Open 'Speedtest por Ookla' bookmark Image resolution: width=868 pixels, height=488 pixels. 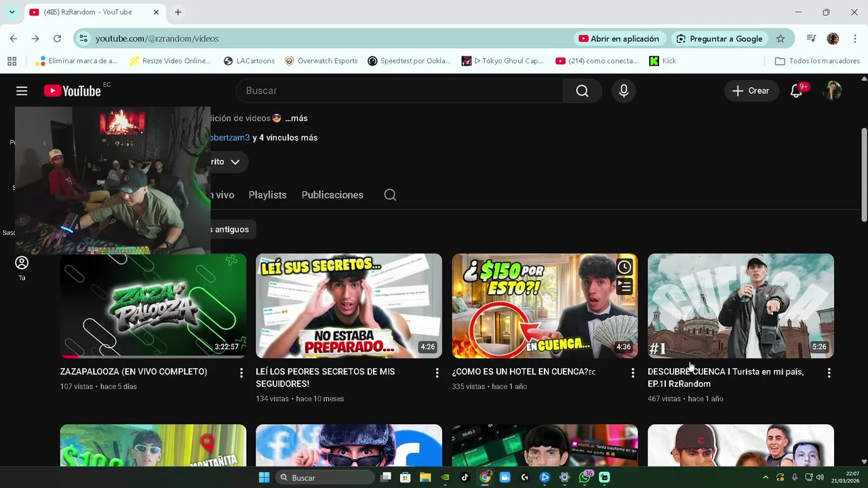click(x=409, y=61)
